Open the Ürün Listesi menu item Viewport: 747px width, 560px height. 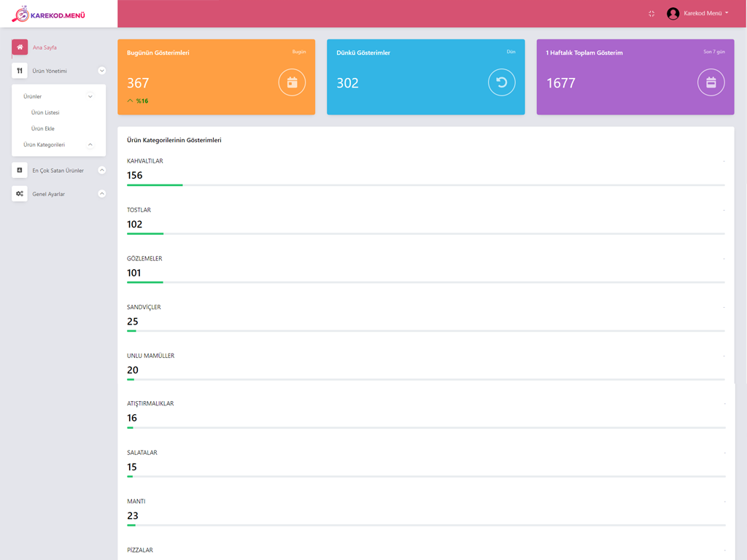(45, 113)
